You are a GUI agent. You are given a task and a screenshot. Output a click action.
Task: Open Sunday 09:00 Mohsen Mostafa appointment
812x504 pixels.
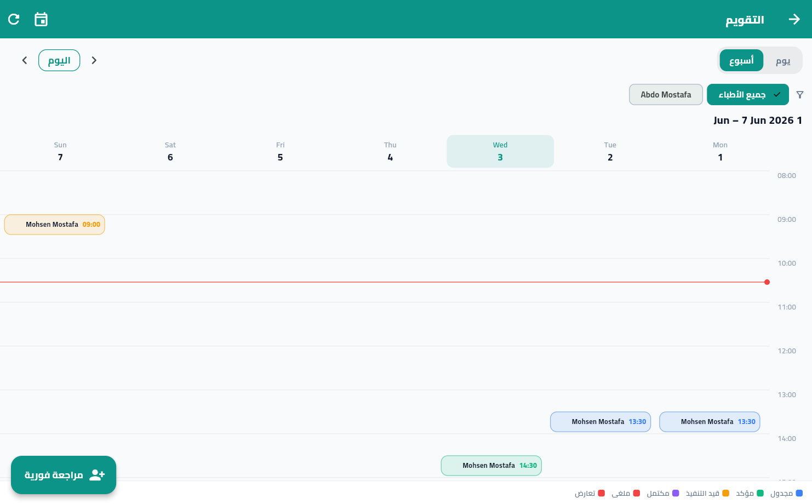pyautogui.click(x=54, y=225)
